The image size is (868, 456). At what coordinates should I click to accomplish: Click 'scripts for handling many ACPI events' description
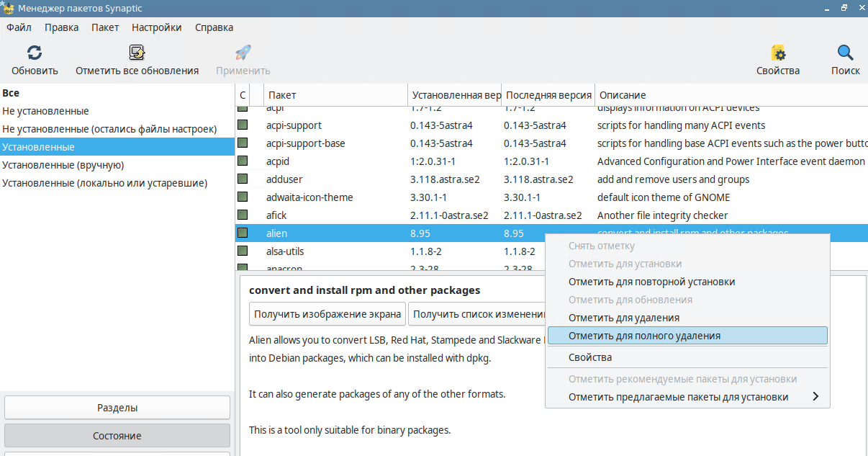(681, 125)
